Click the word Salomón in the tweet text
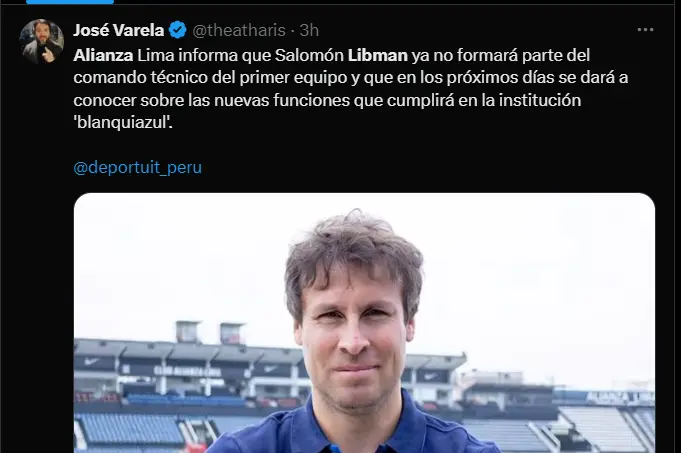The image size is (681, 453). pyautogui.click(x=309, y=55)
